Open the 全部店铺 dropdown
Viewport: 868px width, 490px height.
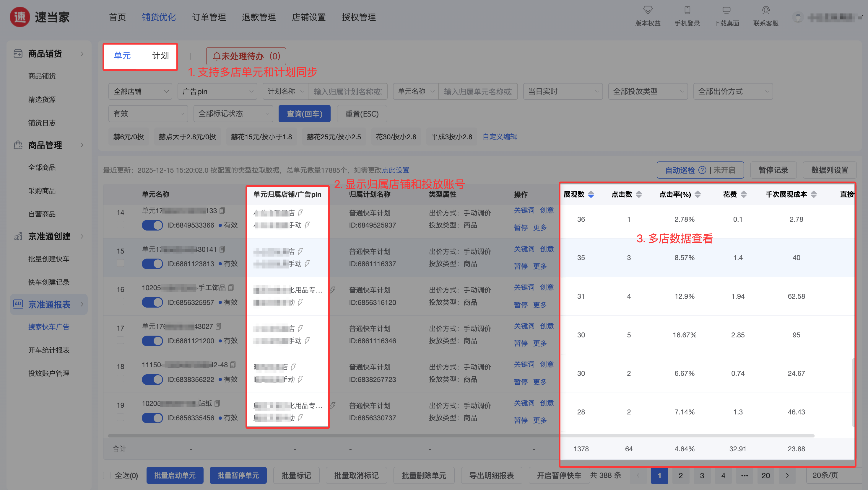pos(140,92)
